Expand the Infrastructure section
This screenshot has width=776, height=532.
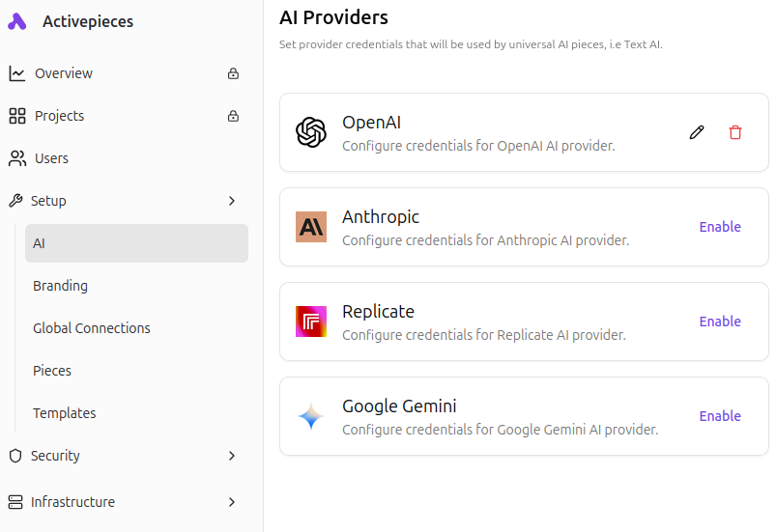point(232,502)
